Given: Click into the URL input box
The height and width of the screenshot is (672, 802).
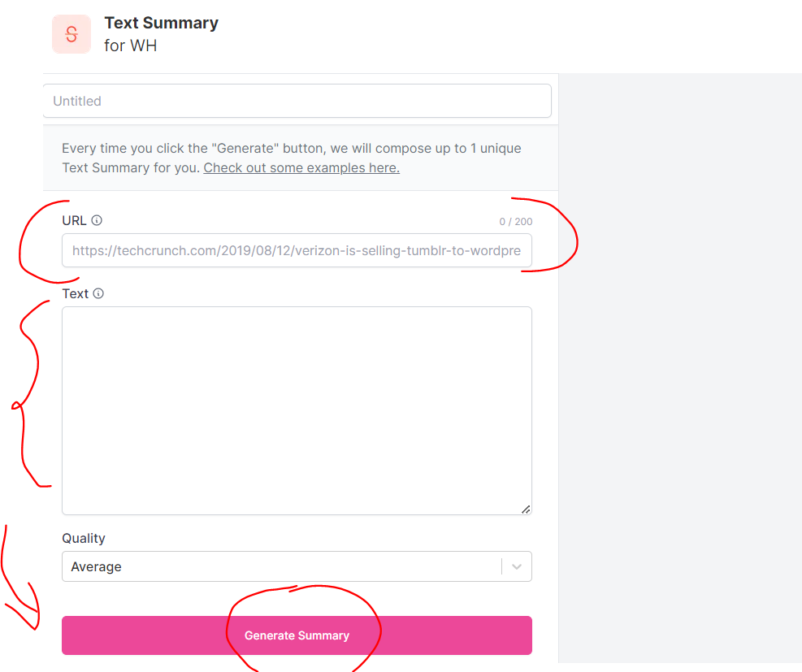Looking at the screenshot, I should point(297,251).
